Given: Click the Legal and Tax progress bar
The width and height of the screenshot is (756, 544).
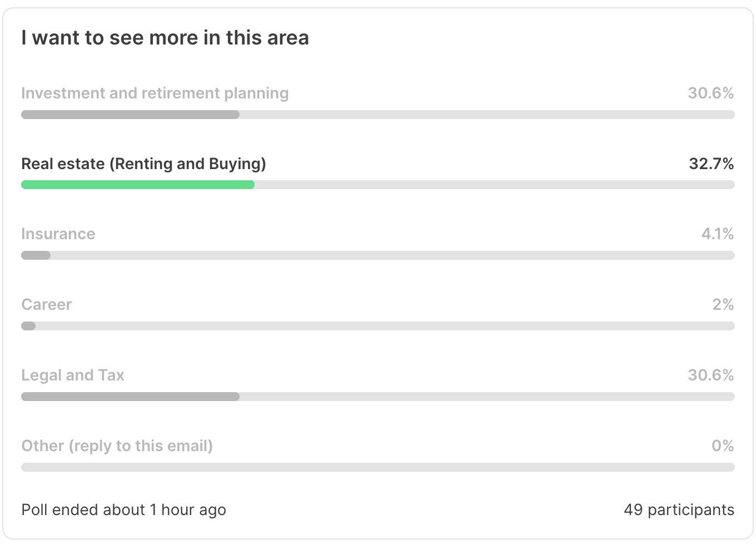Looking at the screenshot, I should click(x=378, y=397).
